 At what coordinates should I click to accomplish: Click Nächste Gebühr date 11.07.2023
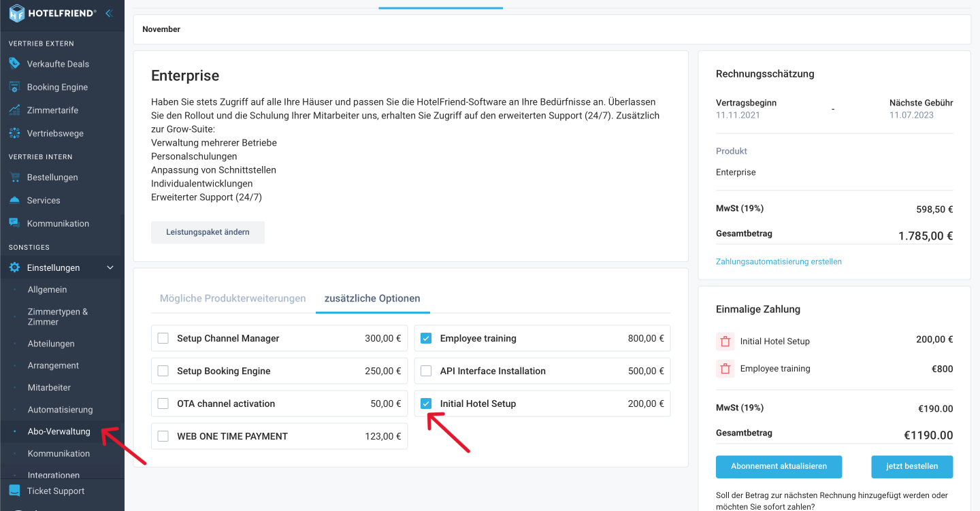pos(911,115)
